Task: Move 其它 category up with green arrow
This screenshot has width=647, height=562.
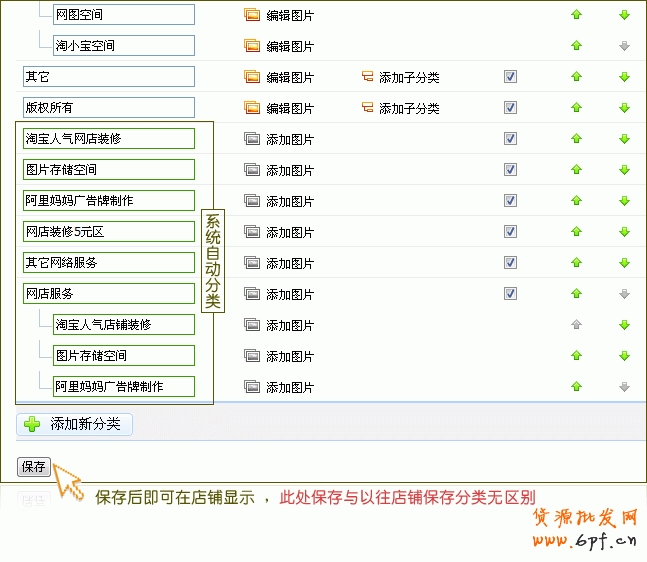Action: click(576, 77)
